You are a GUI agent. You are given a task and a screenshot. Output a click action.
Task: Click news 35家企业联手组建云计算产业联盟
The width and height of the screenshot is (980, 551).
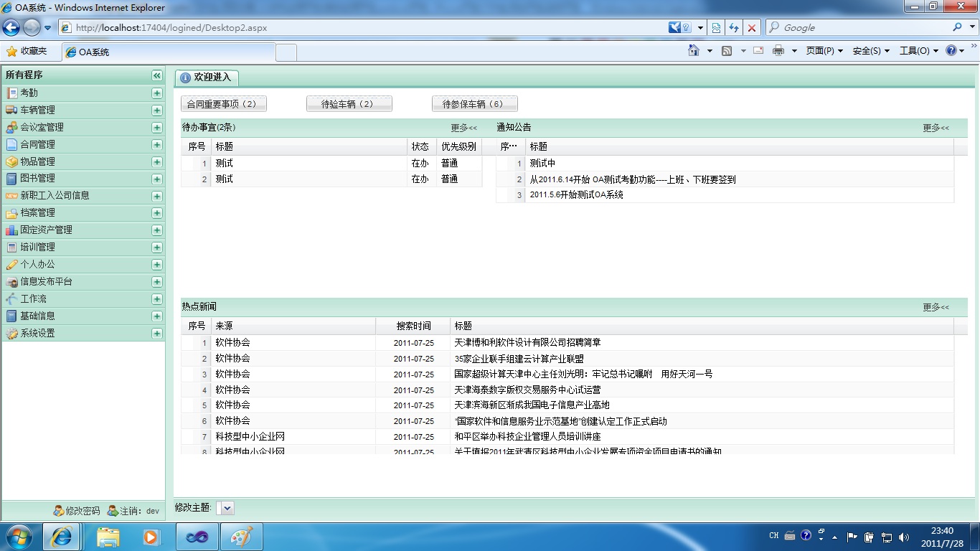coord(519,359)
